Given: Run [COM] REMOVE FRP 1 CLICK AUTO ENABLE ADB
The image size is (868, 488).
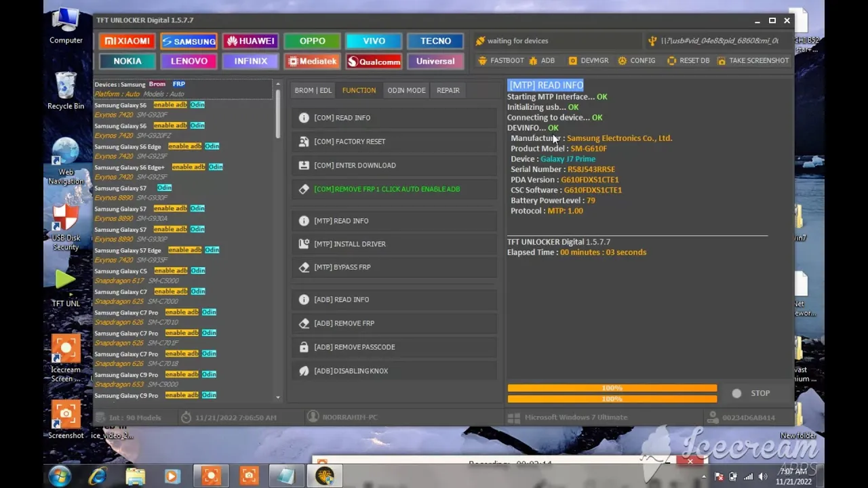Looking at the screenshot, I should pos(395,189).
